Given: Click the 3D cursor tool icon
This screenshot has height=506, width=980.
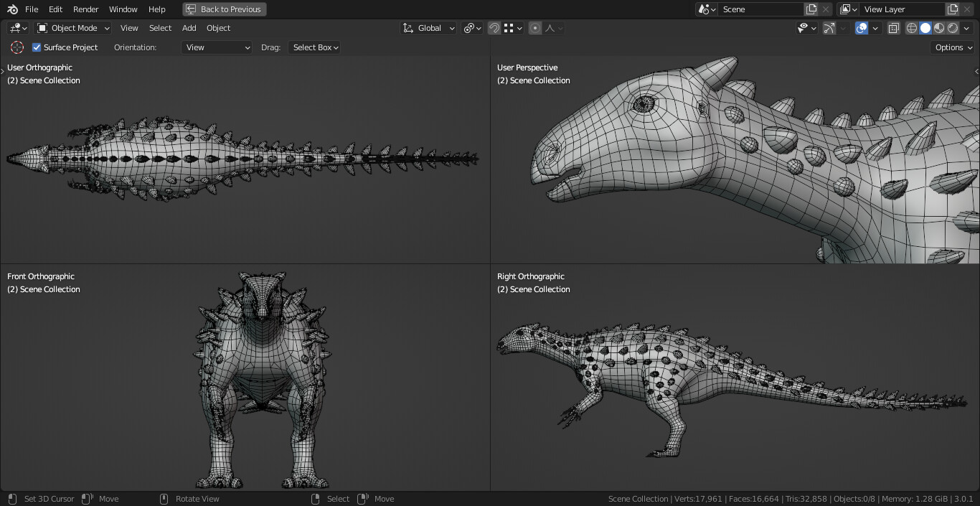Looking at the screenshot, I should tap(17, 47).
